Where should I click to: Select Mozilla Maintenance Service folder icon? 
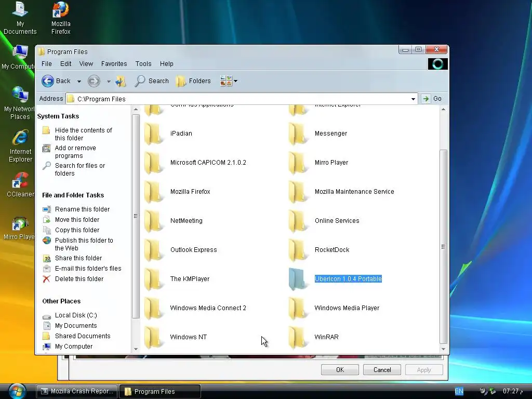(x=298, y=192)
